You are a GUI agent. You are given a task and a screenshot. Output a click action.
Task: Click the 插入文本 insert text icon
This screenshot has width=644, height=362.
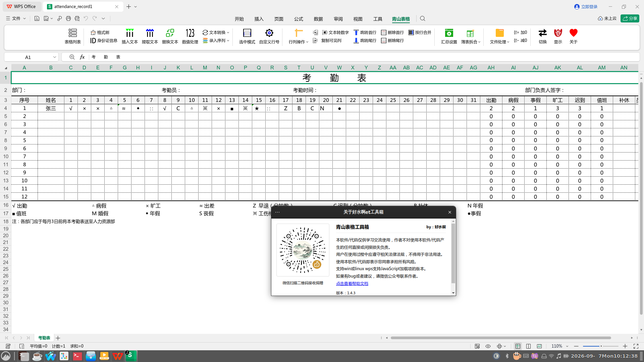129,33
